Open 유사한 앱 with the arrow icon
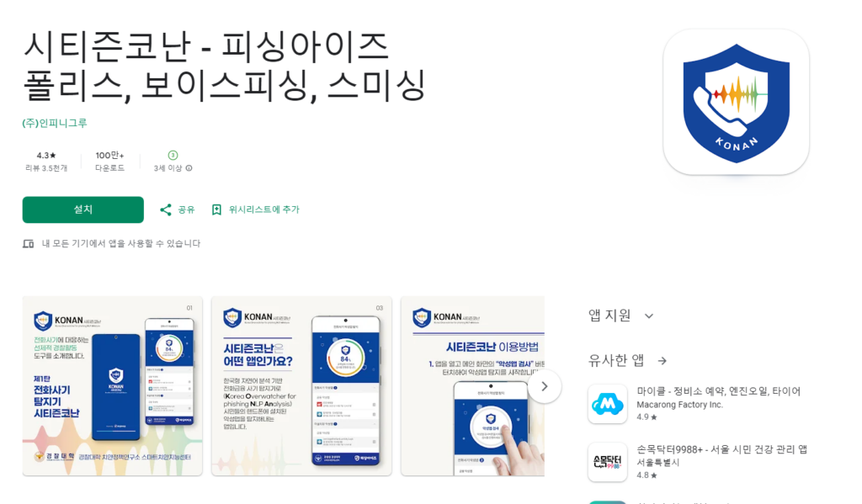 pyautogui.click(x=662, y=361)
